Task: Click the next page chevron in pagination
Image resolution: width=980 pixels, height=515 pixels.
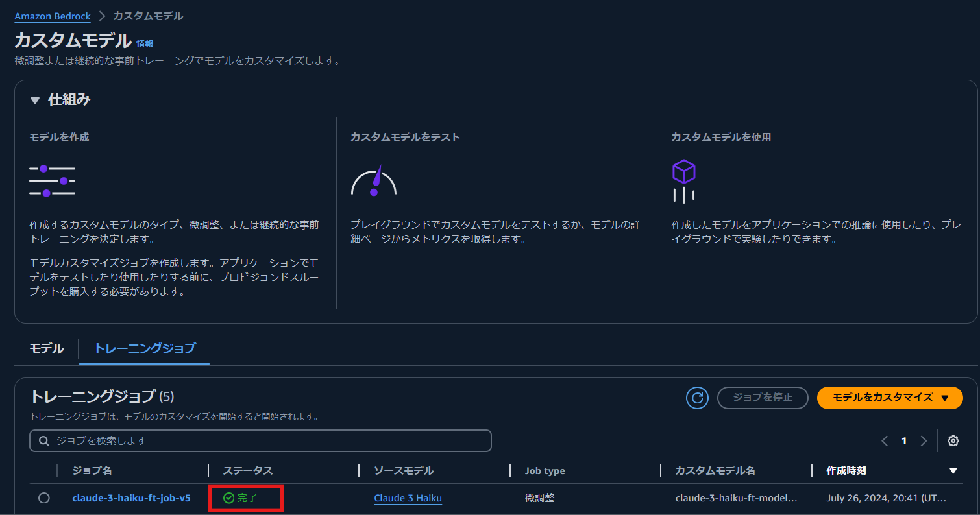Action: [x=924, y=440]
